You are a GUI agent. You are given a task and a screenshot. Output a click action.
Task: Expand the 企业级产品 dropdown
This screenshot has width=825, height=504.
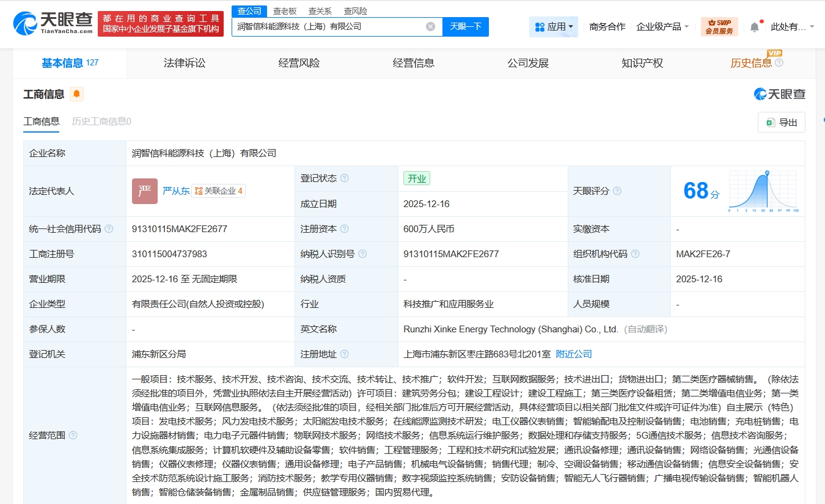(660, 26)
